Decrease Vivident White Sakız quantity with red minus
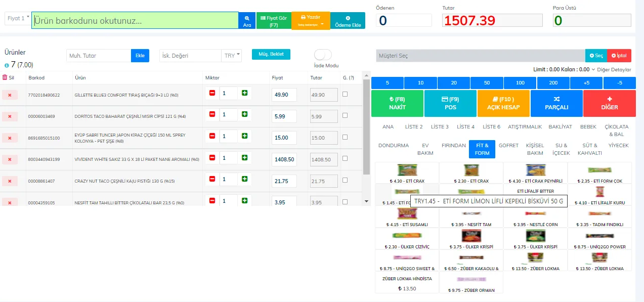644x302 pixels. [212, 158]
